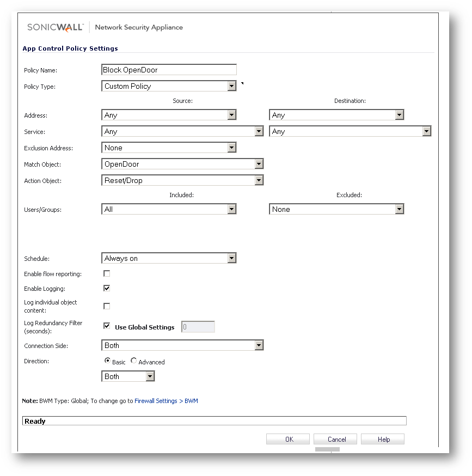This screenshot has height=476, width=472.
Task: Click the SonicWall logo
Action: coord(55,27)
